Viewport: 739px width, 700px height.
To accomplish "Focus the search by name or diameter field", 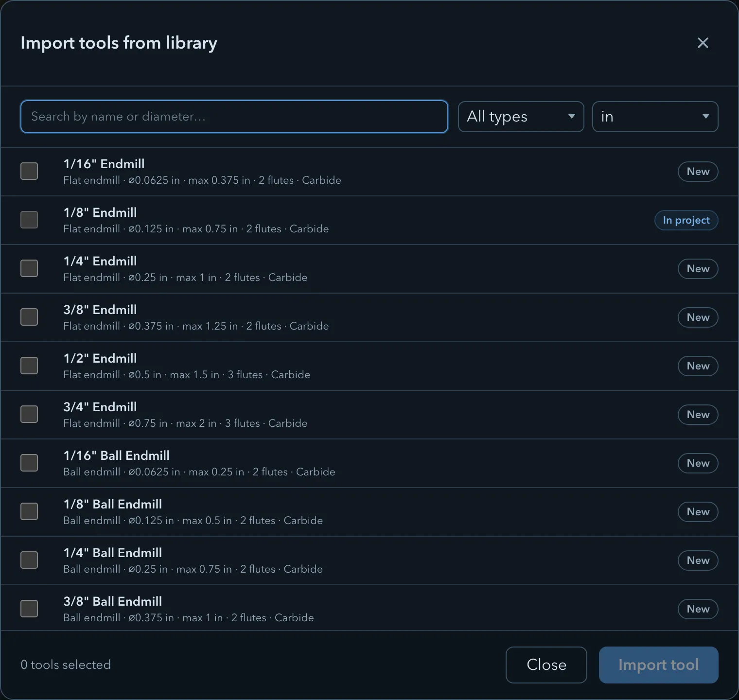I will [234, 117].
